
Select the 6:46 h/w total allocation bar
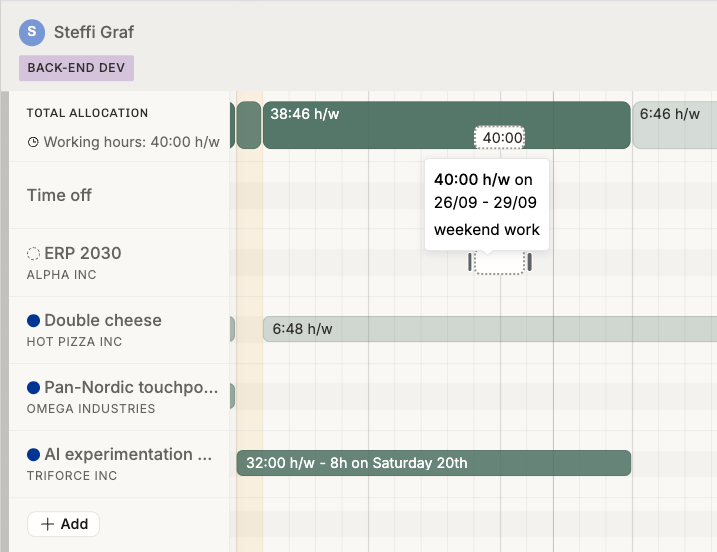[x=674, y=125]
